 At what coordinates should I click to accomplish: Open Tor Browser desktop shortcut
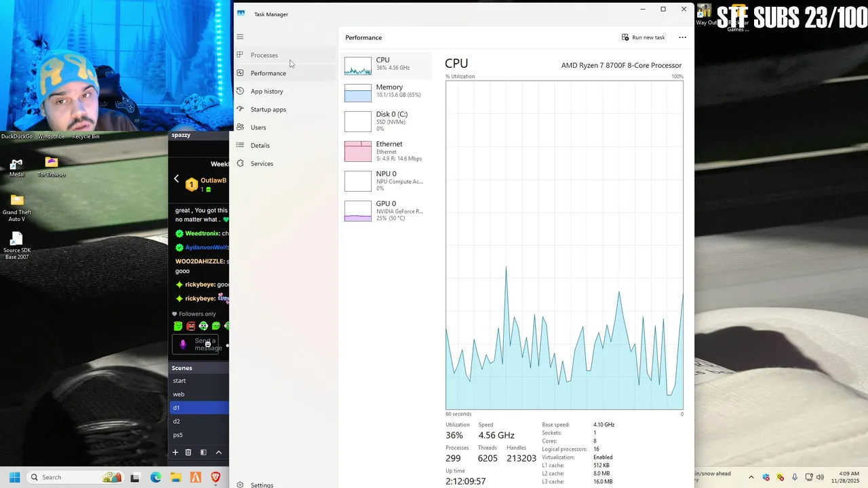52,167
